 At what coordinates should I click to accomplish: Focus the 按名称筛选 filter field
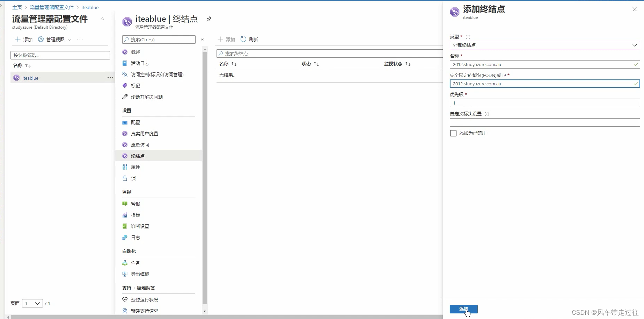click(x=60, y=55)
